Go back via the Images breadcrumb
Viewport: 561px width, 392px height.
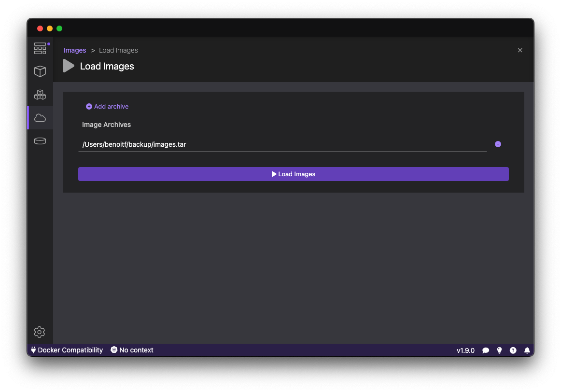coord(75,50)
